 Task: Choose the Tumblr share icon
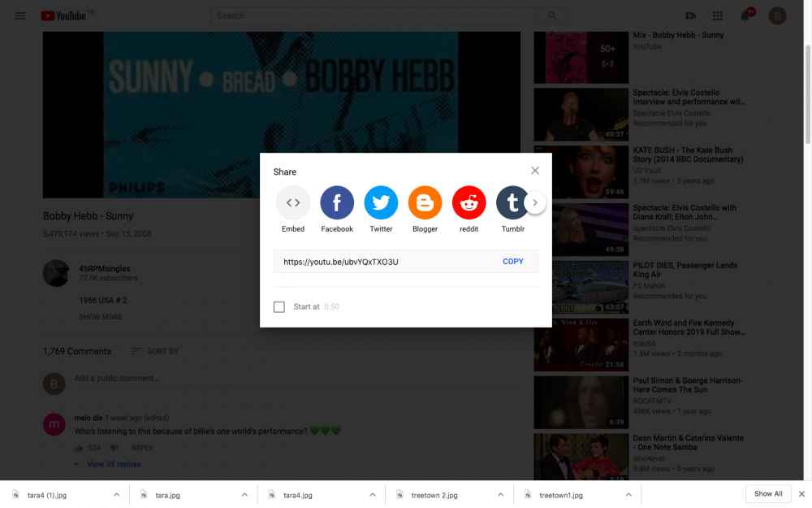click(512, 203)
